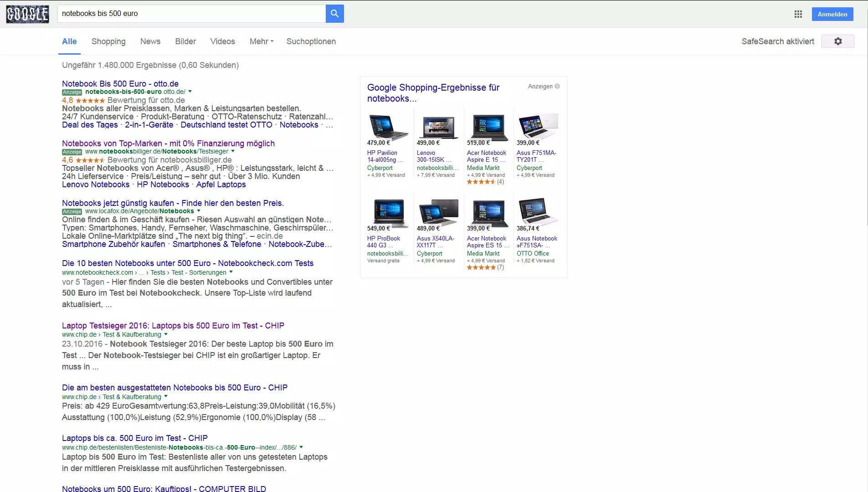868x492 pixels.
Task: Open Asus X540LA-XX117T product link
Action: click(x=436, y=242)
